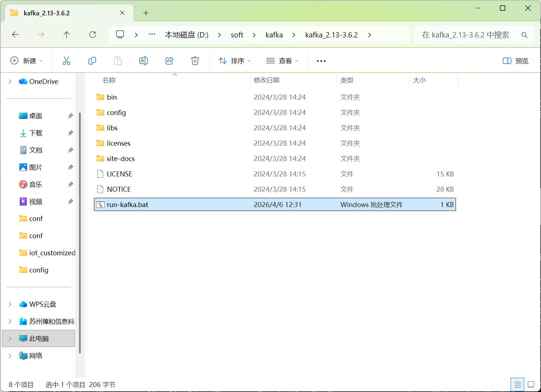The height and width of the screenshot is (392, 541).
Task: Open the sidebar config folder
Action: pos(34,270)
